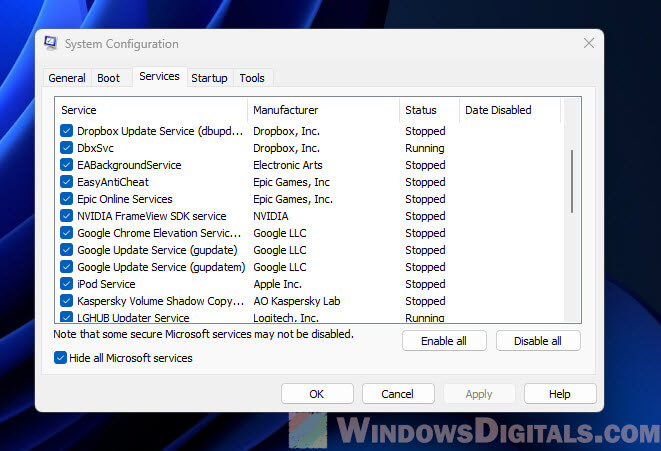Sort by the Status column header
The height and width of the screenshot is (451, 661).
(429, 110)
